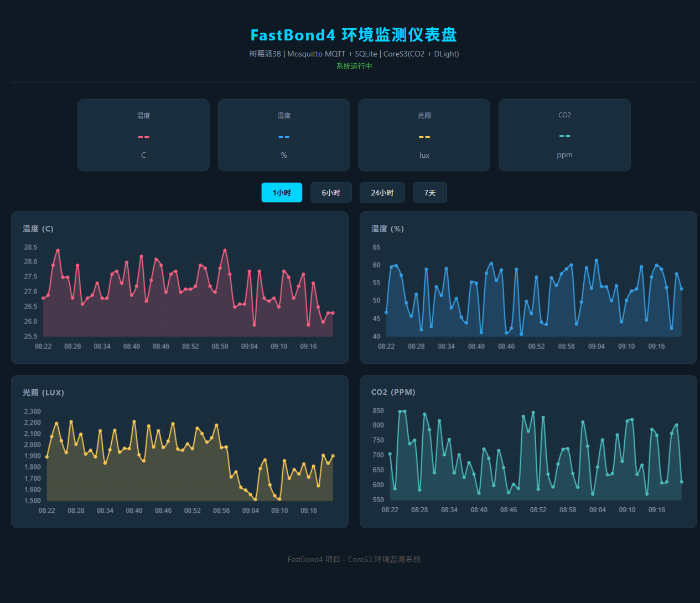This screenshot has width=700, height=603.
Task: Click the blue humidity line chart area
Action: pyautogui.click(x=534, y=292)
